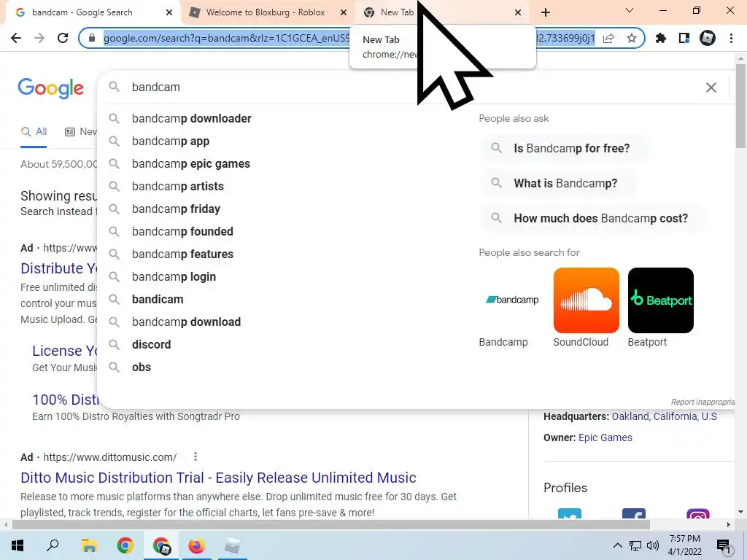The height and width of the screenshot is (560, 747).
Task: Open a new tab with plus button
Action: click(x=546, y=13)
